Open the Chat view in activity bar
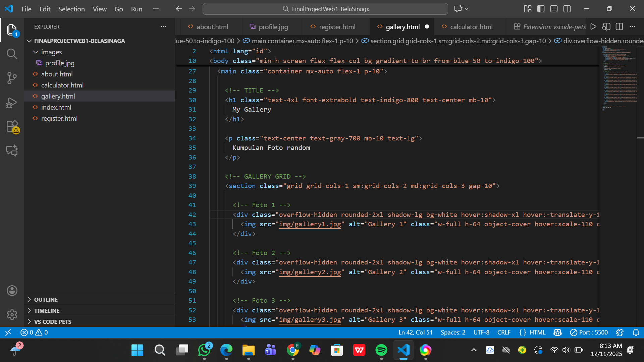 pyautogui.click(x=12, y=150)
